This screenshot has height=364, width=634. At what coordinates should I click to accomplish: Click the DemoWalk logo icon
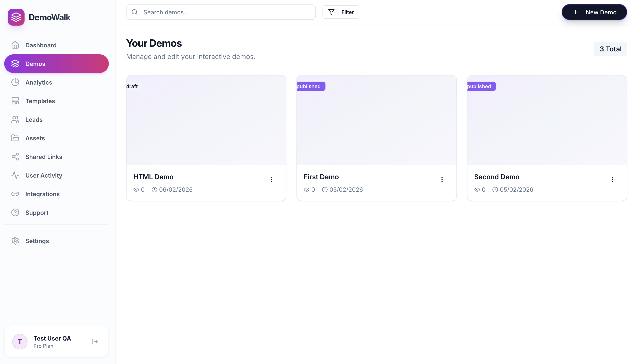tap(16, 17)
